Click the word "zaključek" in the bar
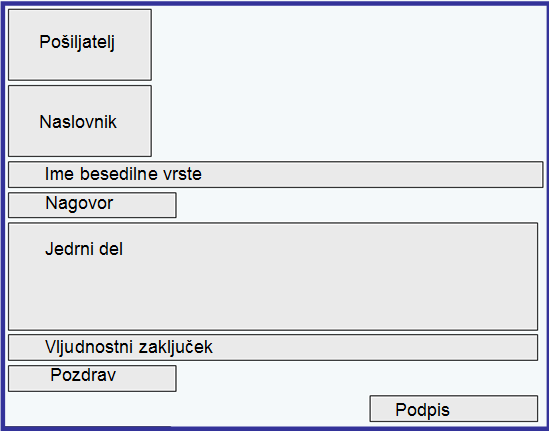Viewport: 549px width, 431px height. 175,347
